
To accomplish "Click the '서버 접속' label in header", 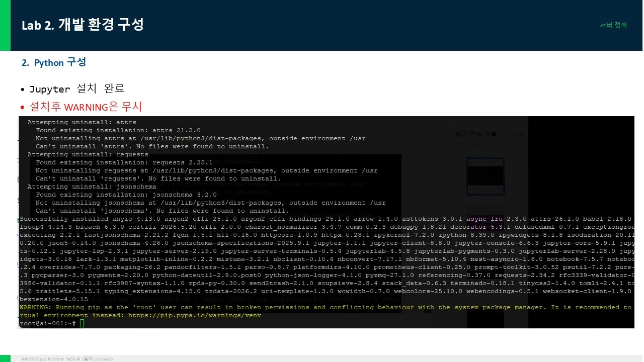I will (613, 25).
